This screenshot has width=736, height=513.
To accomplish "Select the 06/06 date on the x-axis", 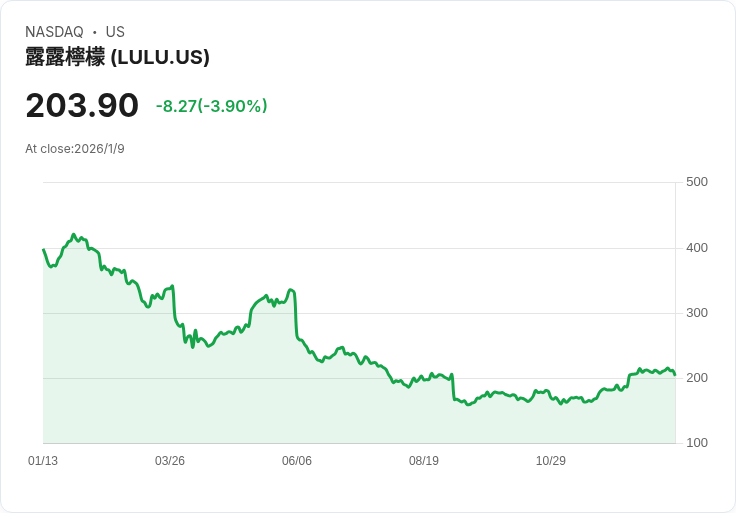I will 297,461.
